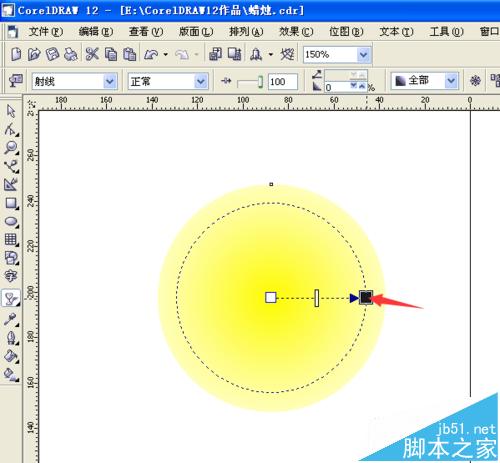Click the Paste clipboard icon
Viewport: 500px width, 463px height.
(129, 54)
